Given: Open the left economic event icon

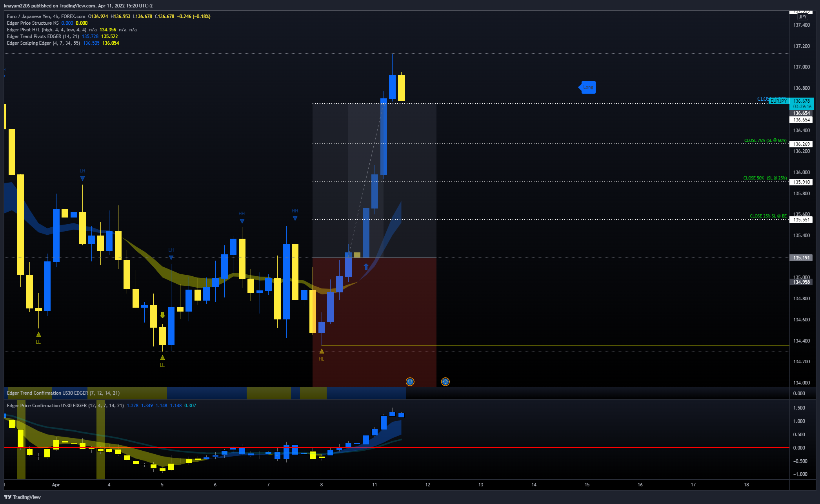Looking at the screenshot, I should coord(410,382).
